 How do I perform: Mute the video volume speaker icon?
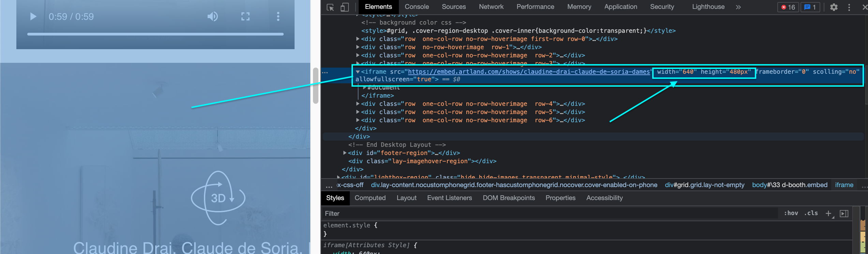point(213,16)
